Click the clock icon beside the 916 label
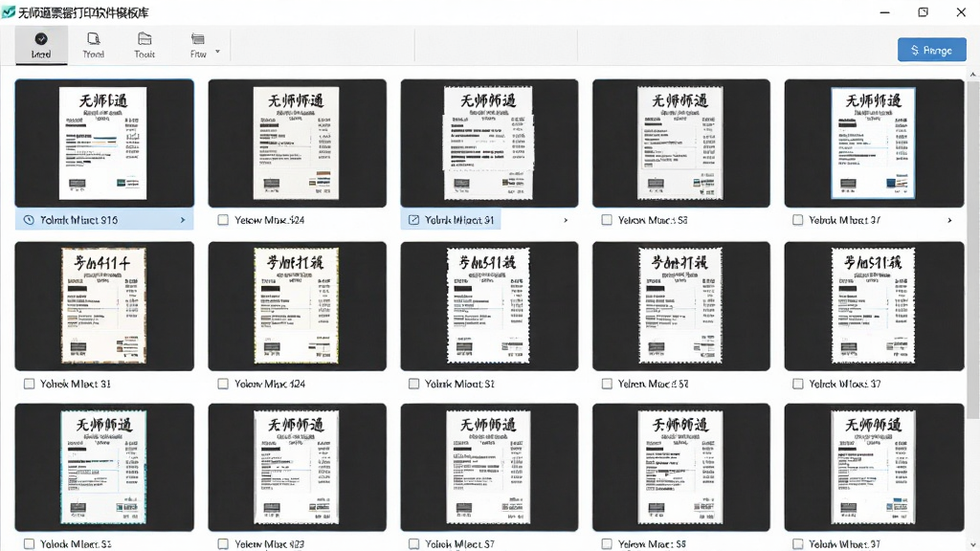The width and height of the screenshot is (980, 551). tap(29, 220)
